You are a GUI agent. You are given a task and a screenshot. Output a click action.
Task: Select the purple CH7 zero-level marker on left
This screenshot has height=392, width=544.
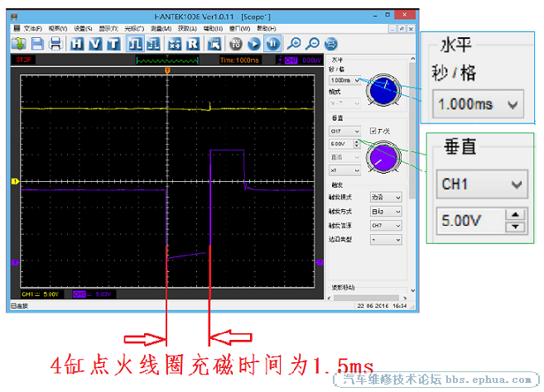[x=15, y=262]
